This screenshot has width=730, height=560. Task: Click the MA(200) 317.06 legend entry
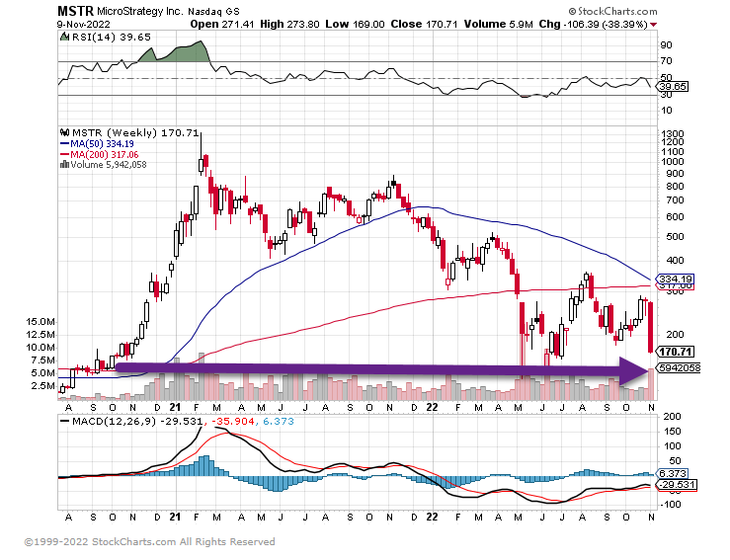[99, 154]
